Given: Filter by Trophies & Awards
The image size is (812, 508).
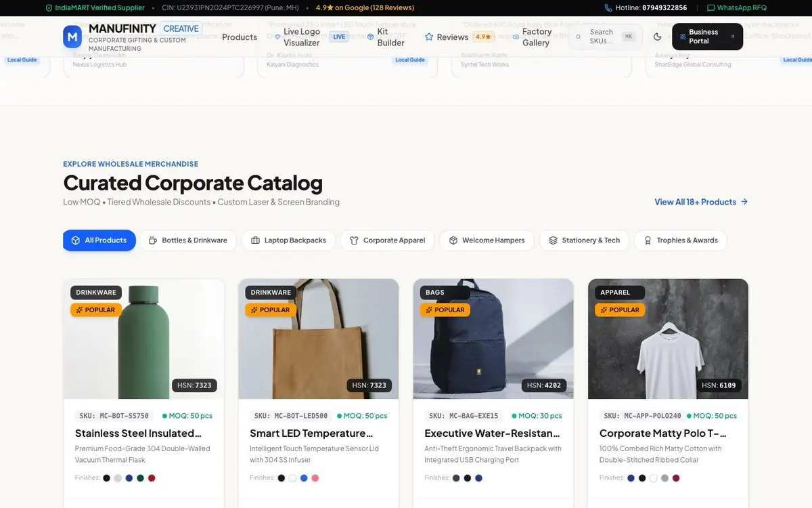Looking at the screenshot, I should pos(681,240).
